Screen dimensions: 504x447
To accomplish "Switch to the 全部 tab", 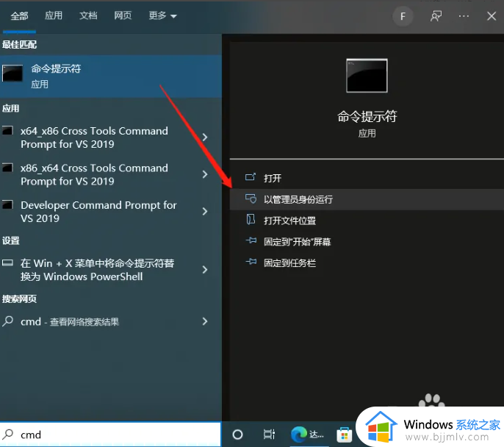I will [x=19, y=15].
